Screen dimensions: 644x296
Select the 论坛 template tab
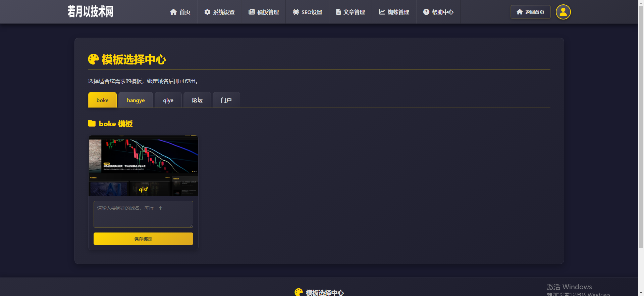point(197,100)
